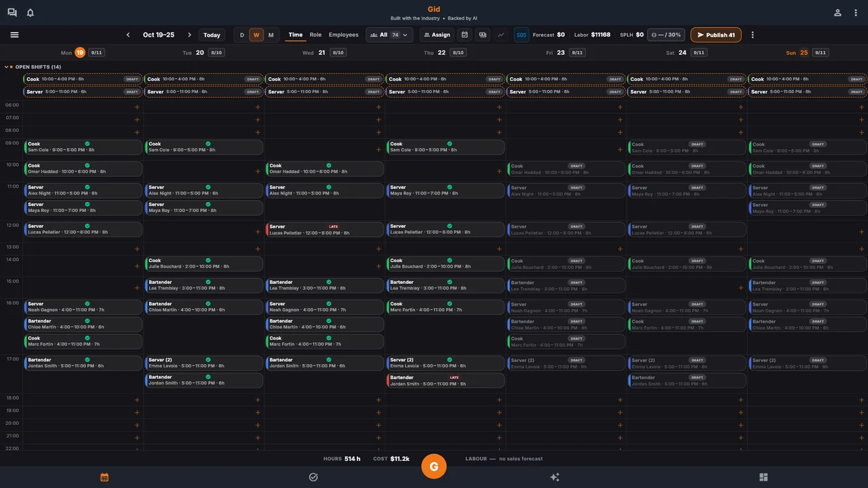This screenshot has height=488, width=868.
Task: Open the trend chart icon
Action: [x=500, y=35]
